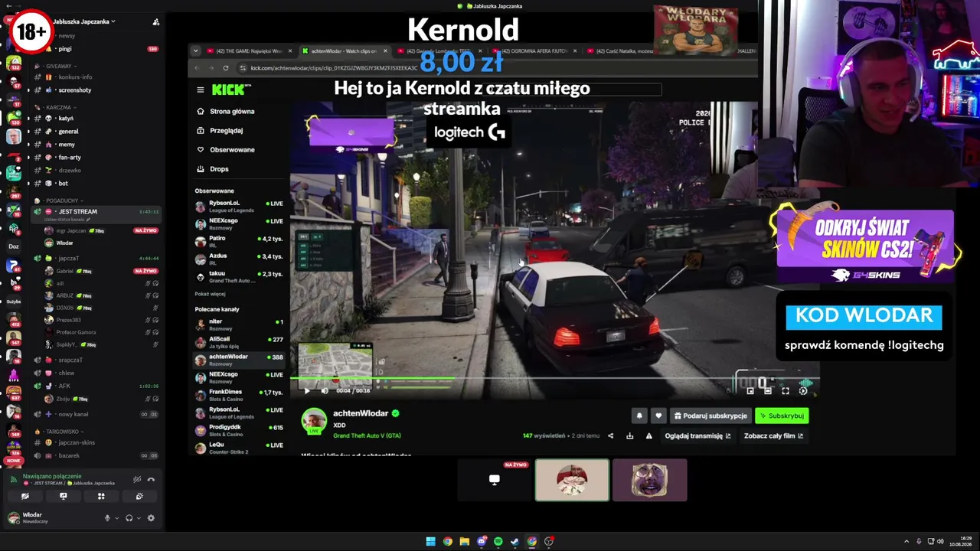The image size is (980, 551).
Task: Open File Explorer from the taskbar
Action: pos(464,542)
